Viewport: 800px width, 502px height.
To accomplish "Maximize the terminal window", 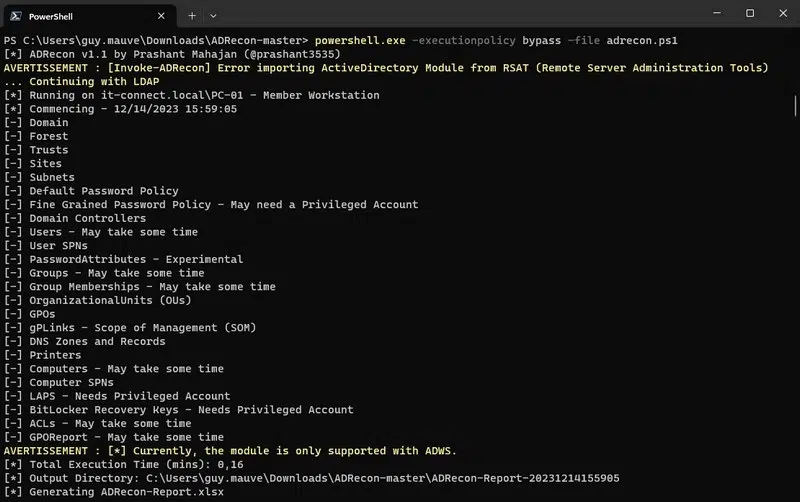I will pos(750,13).
